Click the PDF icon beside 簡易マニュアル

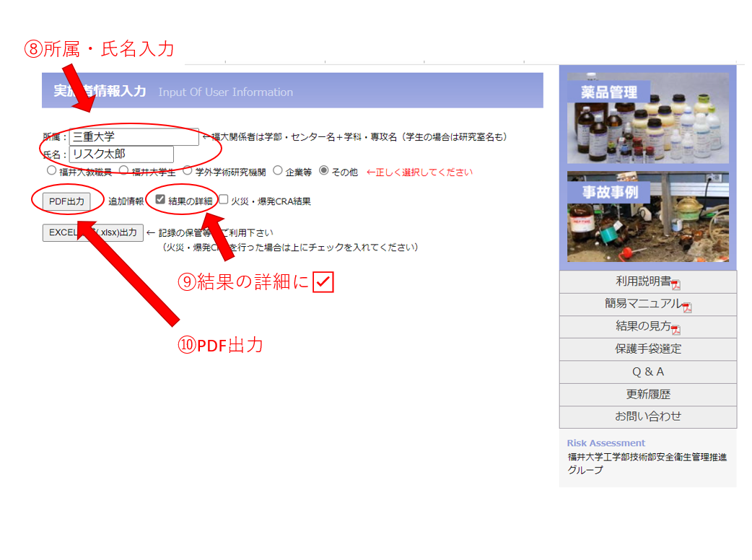(687, 307)
